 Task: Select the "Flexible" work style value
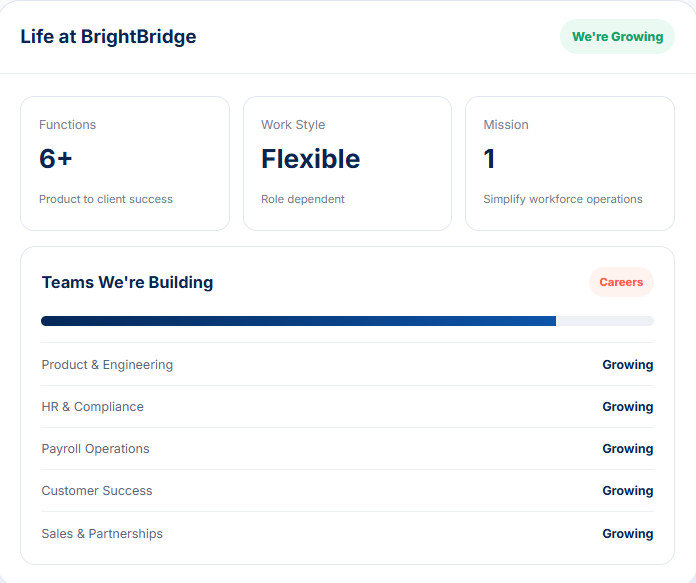310,159
